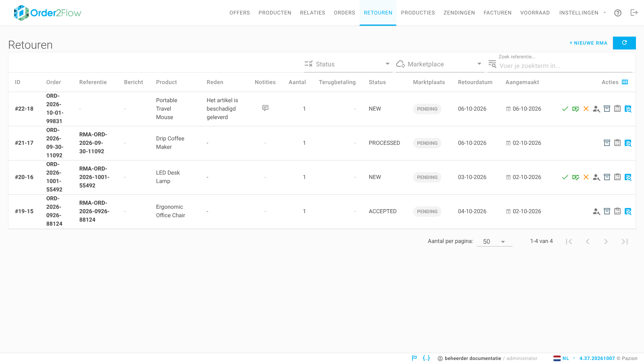Viewport: 644px width, 362px height.
Task: Open the note icon on return #22-18
Action: click(265, 108)
